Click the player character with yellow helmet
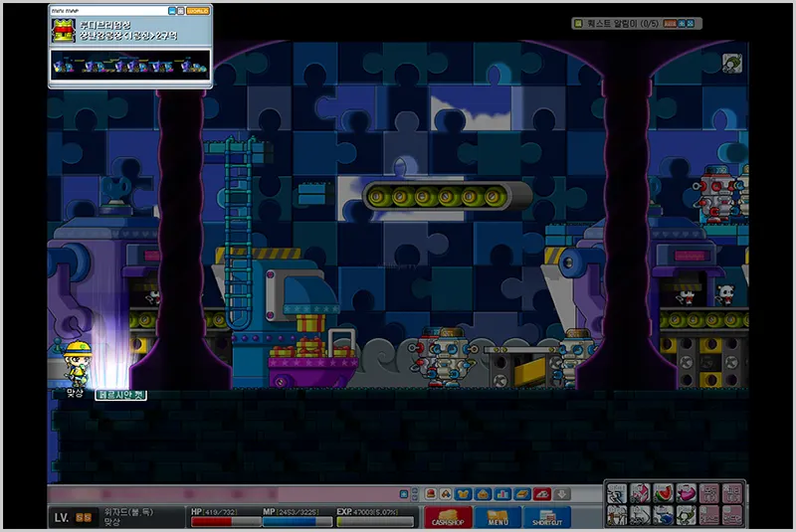This screenshot has width=796, height=532. [78, 364]
